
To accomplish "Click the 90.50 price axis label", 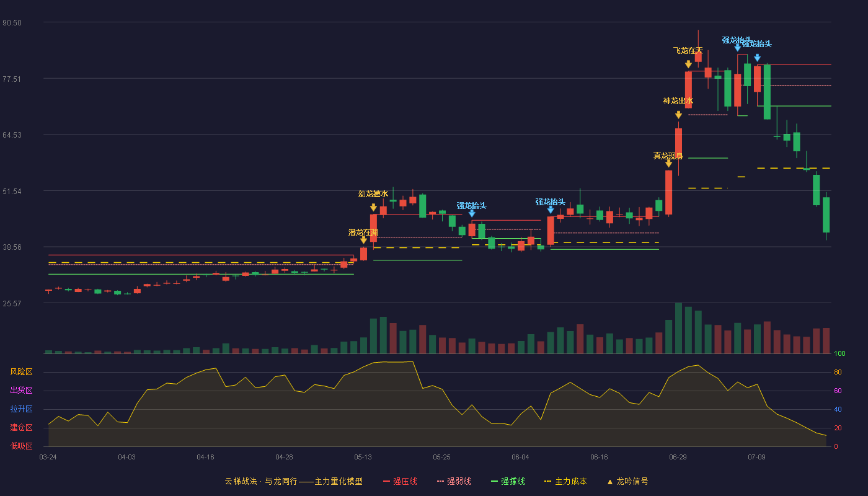I will point(12,23).
